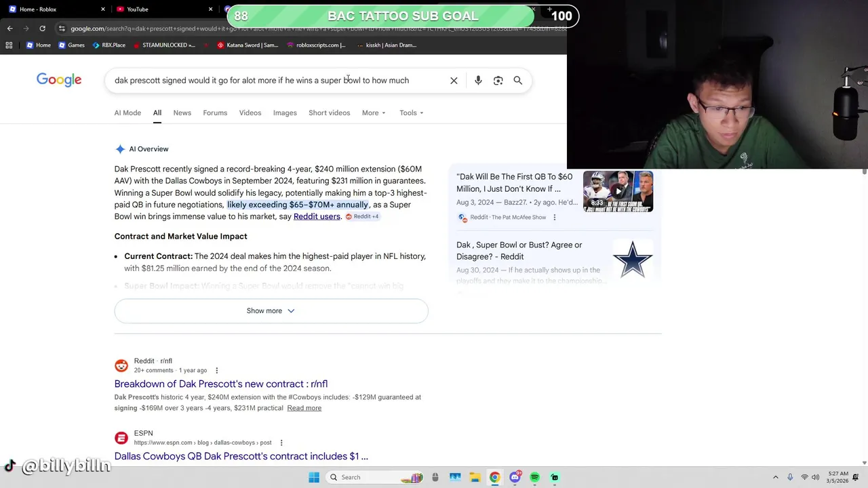The image size is (868, 488).
Task: View site information icon in address bar
Action: point(62,28)
